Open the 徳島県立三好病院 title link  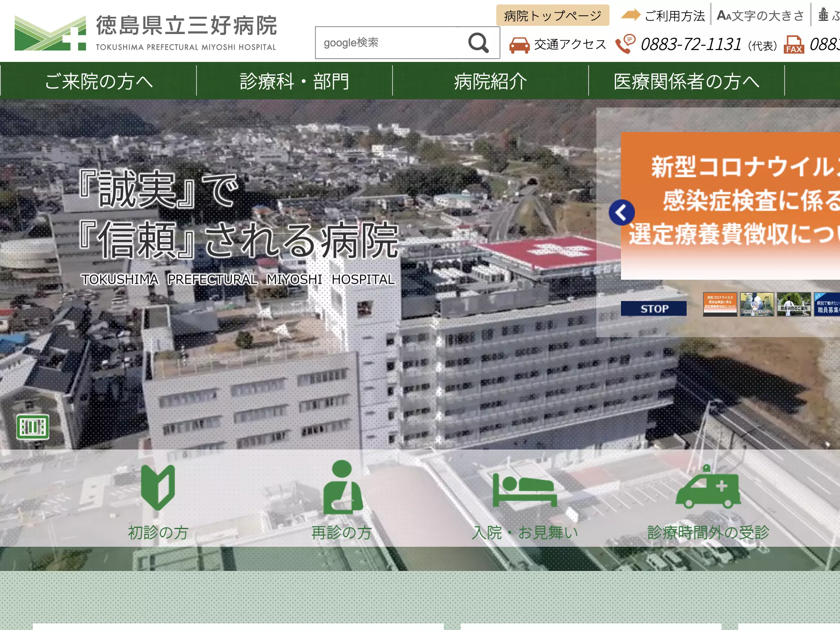(x=187, y=25)
